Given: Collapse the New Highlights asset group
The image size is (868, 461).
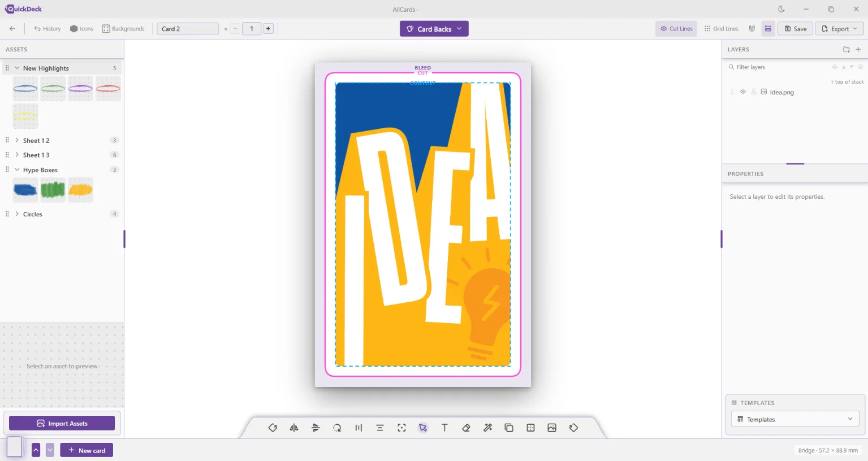Looking at the screenshot, I should pos(17,68).
